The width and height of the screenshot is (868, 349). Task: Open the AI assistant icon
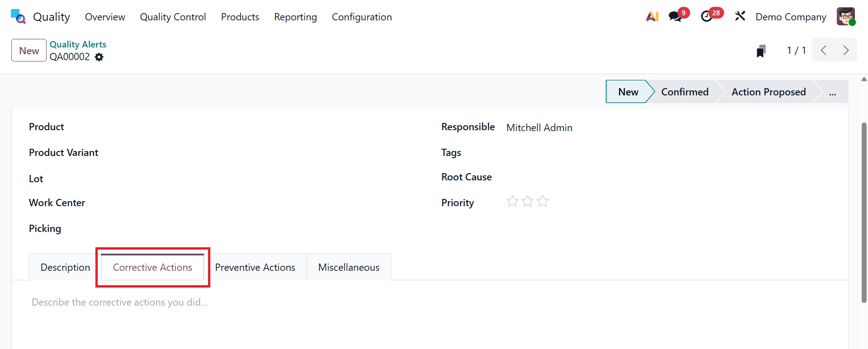652,17
